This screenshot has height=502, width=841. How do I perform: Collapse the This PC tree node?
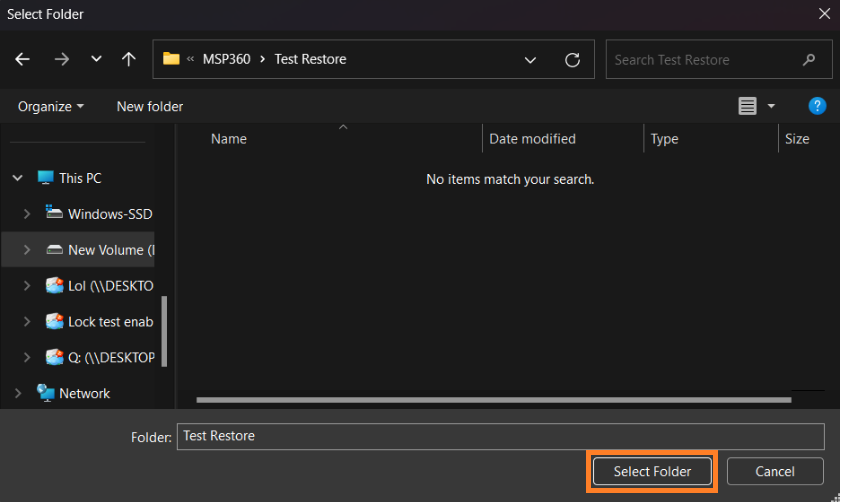click(18, 178)
